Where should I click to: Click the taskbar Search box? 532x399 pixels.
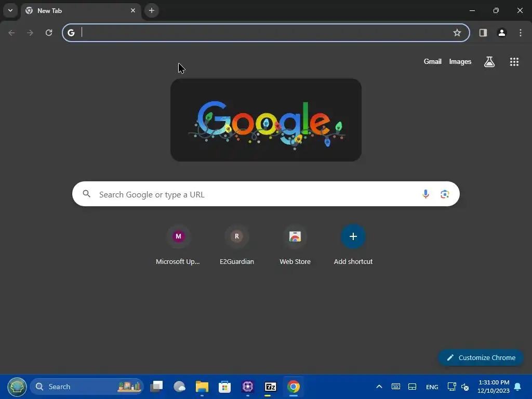(87, 387)
